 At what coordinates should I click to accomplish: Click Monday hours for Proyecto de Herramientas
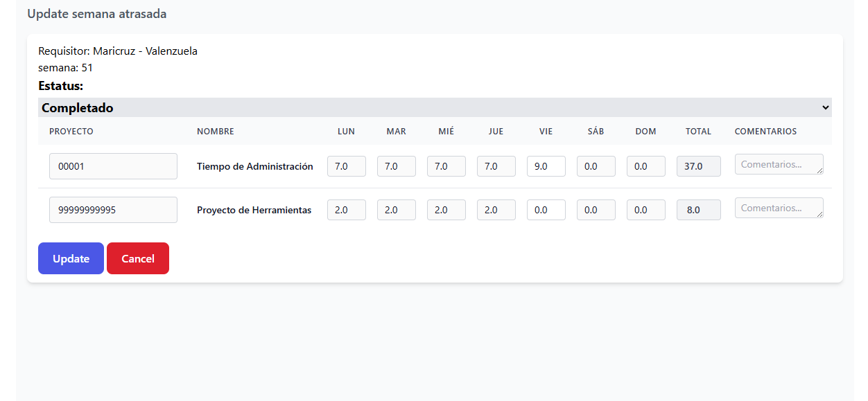(x=347, y=210)
